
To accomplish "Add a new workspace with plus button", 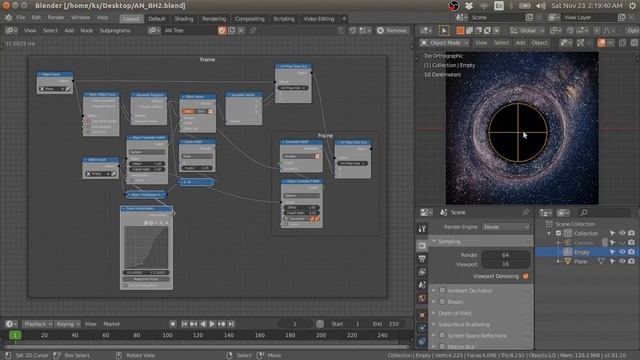I will point(344,19).
